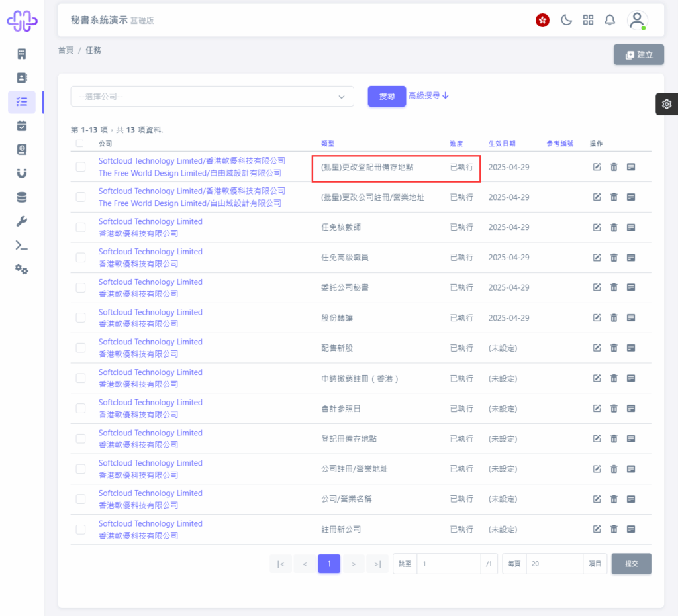678x616 pixels.
Task: Click 申請撤銷註冊（香港）type cell
Action: coord(360,378)
